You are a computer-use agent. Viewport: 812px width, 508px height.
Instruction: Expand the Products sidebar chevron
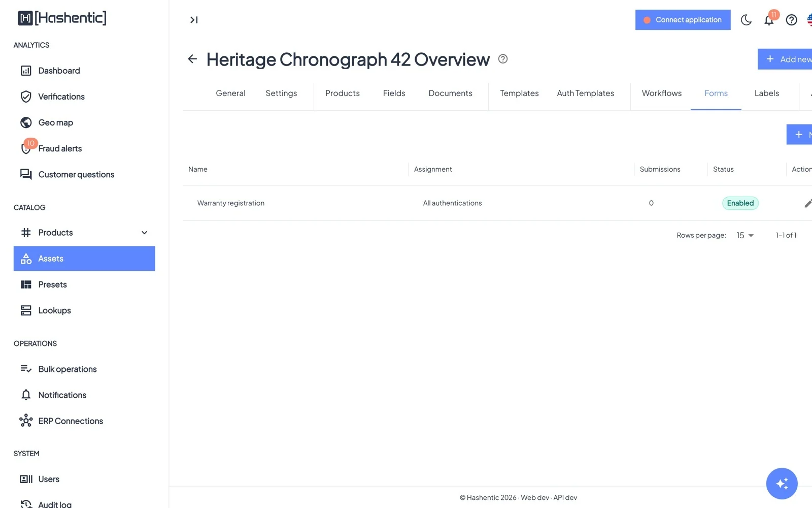144,233
